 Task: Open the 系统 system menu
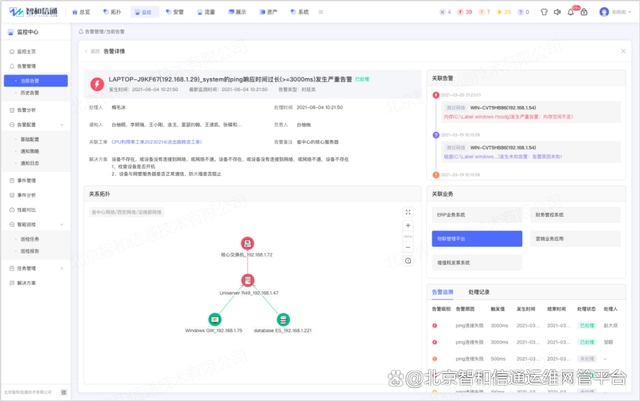tap(300, 12)
